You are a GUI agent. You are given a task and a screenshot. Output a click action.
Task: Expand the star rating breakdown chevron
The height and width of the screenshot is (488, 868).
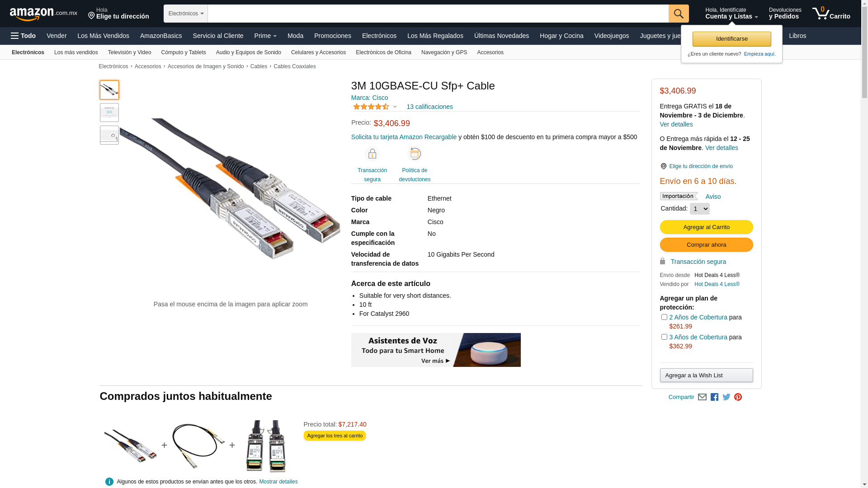[x=395, y=107]
